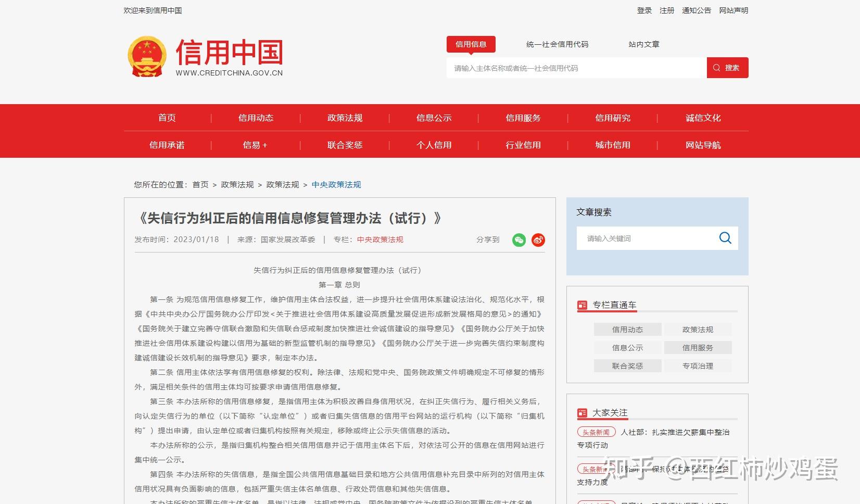
Task: Open 中央政策法规 breadcrumb link
Action: click(336, 184)
